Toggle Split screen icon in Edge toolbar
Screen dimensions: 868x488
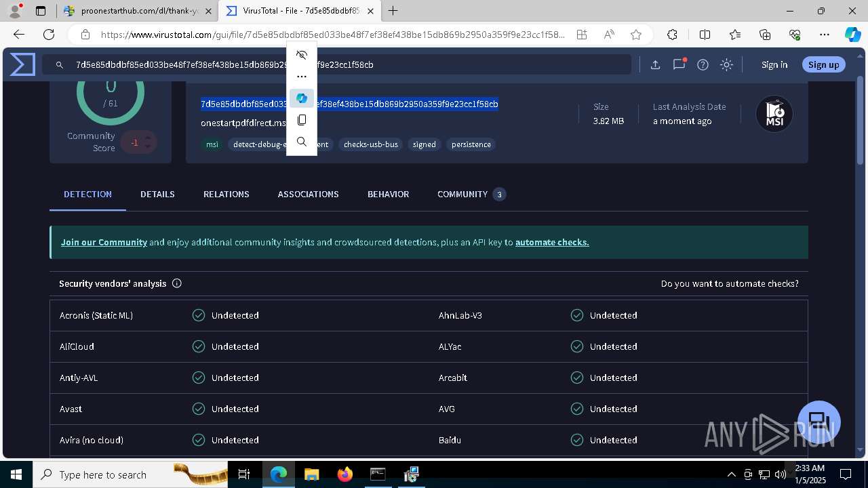705,35
